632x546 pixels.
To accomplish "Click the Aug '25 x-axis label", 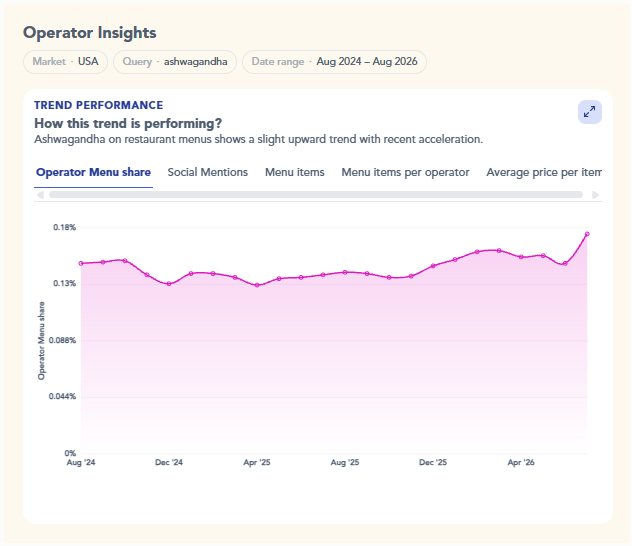I will [345, 463].
